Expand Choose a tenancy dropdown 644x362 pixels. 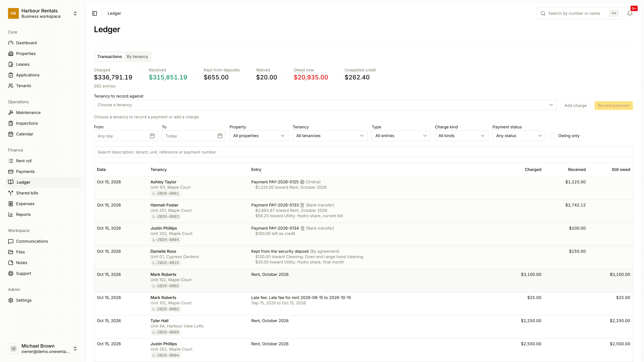pos(325,105)
